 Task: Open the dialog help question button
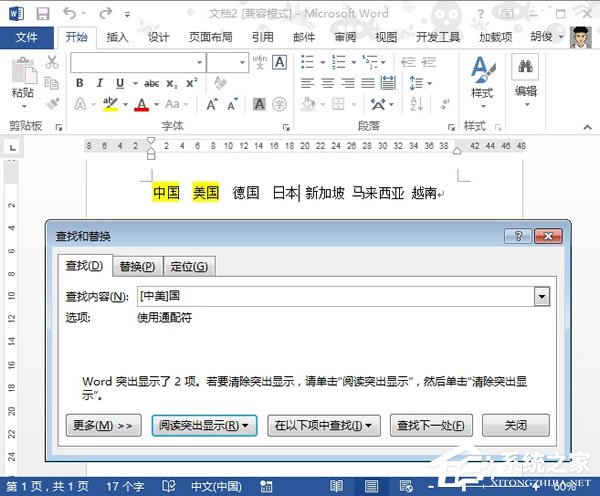518,236
